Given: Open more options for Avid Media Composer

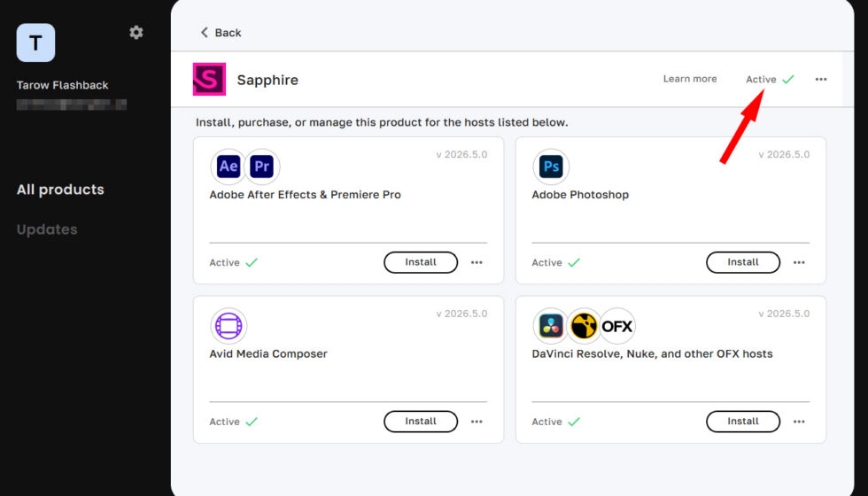Looking at the screenshot, I should pyautogui.click(x=477, y=422).
